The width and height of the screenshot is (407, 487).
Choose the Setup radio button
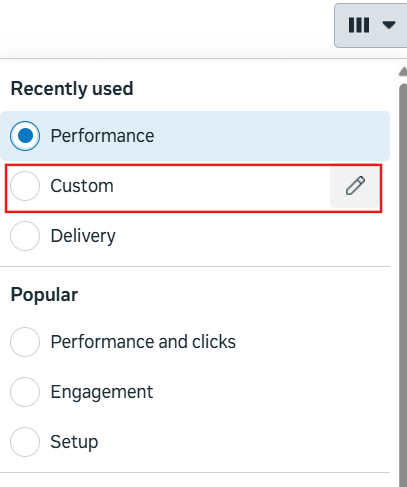coord(25,442)
